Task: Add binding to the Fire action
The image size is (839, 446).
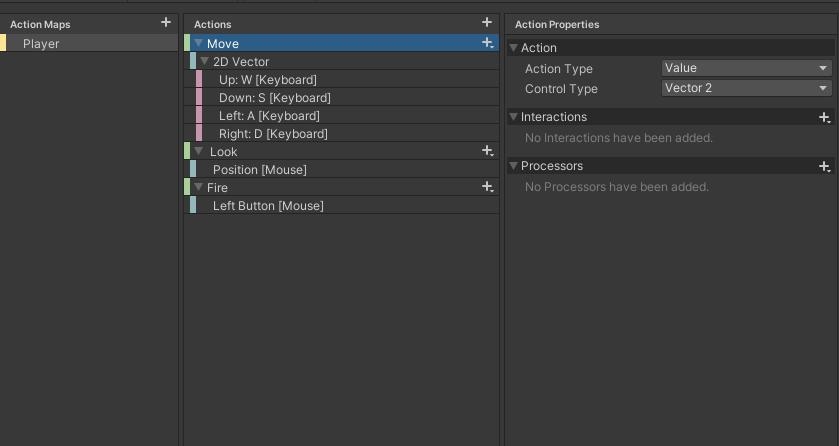Action: click(487, 187)
